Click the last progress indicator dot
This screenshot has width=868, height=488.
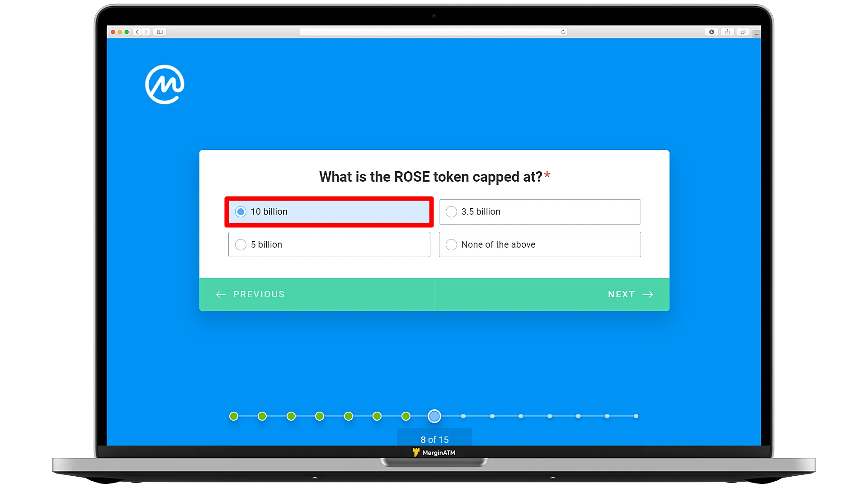[636, 416]
